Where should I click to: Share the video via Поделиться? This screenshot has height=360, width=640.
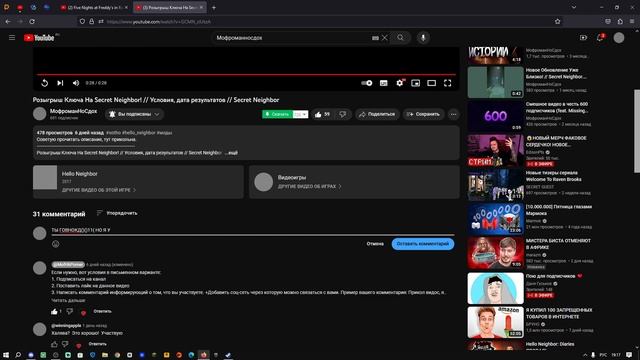(377, 114)
